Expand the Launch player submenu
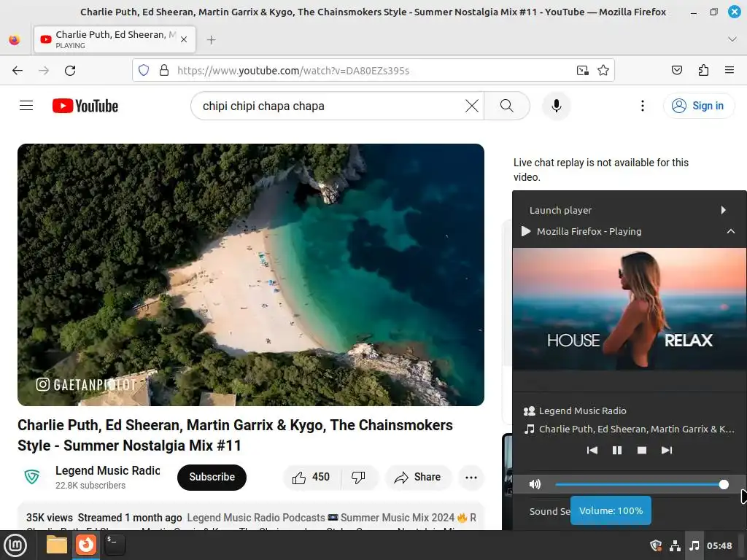 630,210
